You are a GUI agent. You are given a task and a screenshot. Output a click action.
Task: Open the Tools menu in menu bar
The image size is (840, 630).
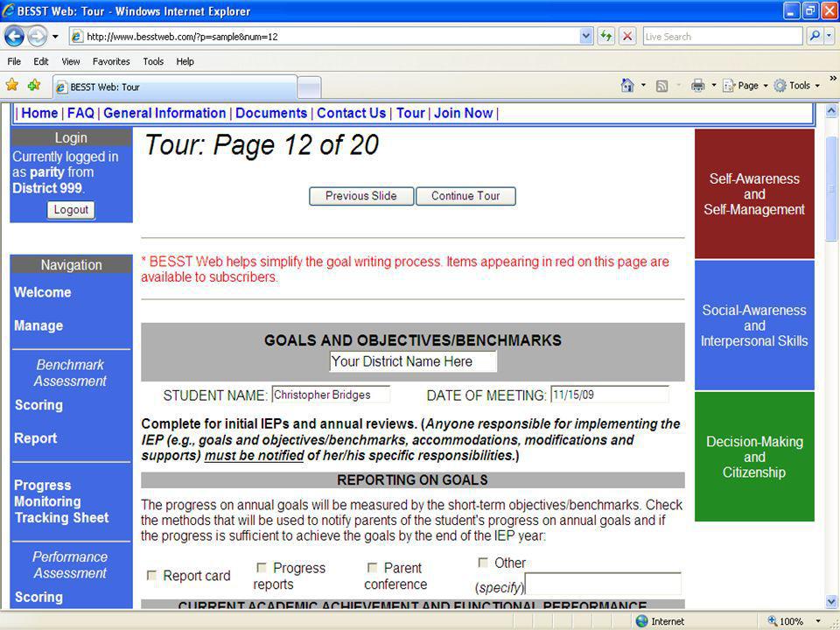tap(153, 61)
